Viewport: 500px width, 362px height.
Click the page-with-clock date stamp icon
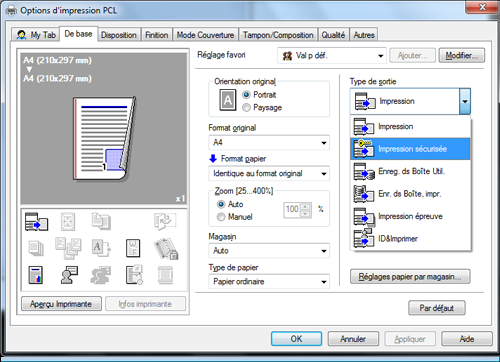coord(134,275)
